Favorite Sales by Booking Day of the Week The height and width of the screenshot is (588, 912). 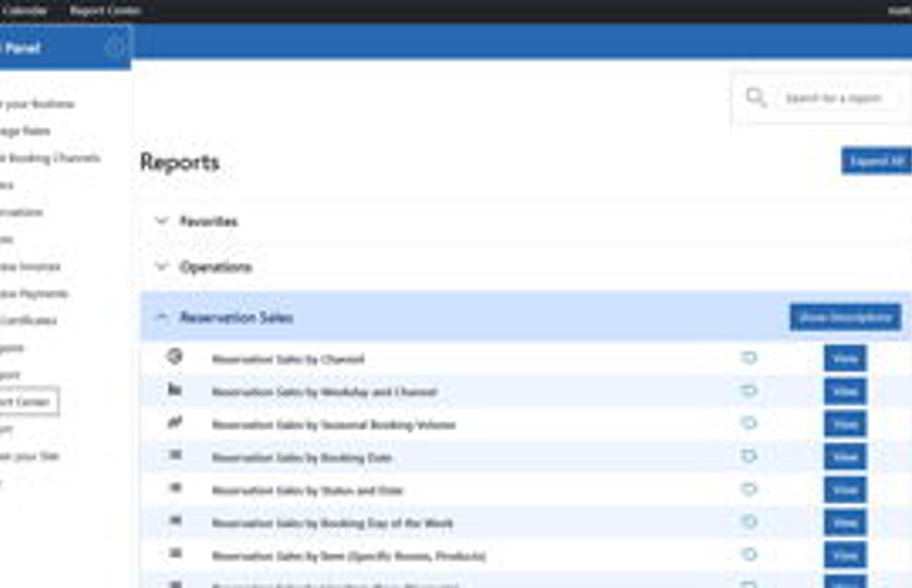coord(749,521)
